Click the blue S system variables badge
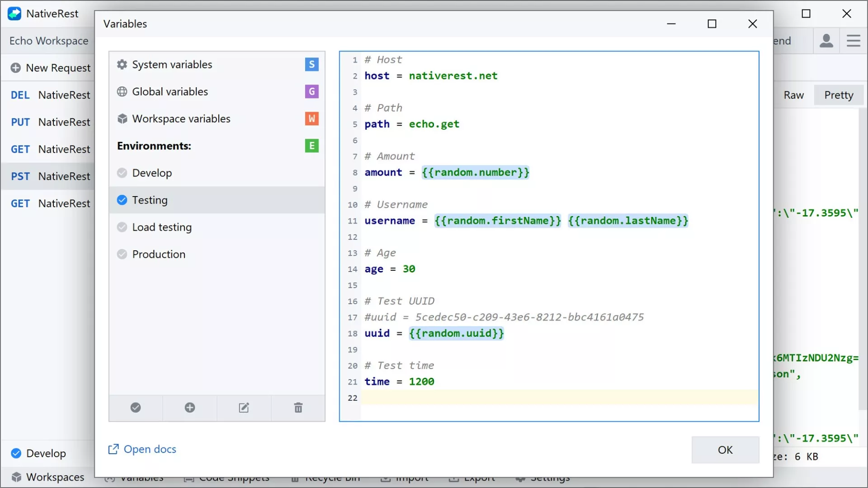This screenshot has width=868, height=488. click(x=311, y=65)
